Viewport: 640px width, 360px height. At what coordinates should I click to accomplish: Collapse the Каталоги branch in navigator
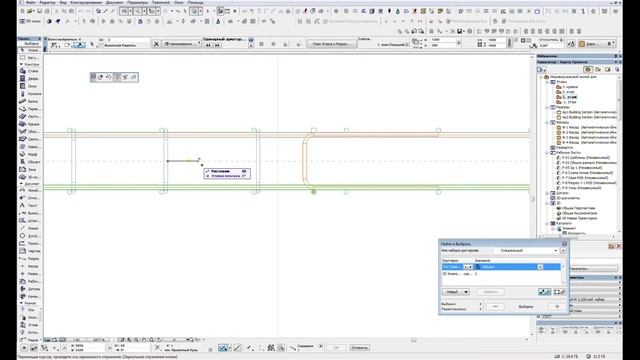(x=547, y=223)
